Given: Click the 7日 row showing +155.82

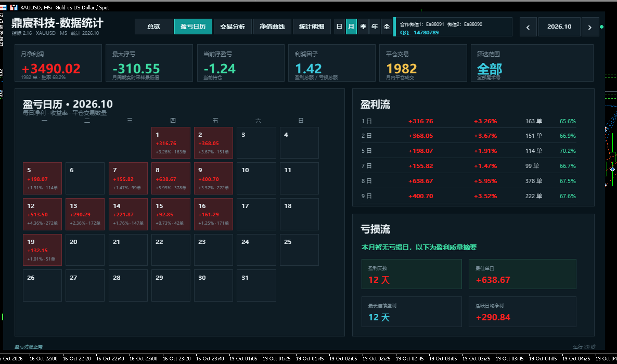Looking at the screenshot, I should click(x=469, y=166).
